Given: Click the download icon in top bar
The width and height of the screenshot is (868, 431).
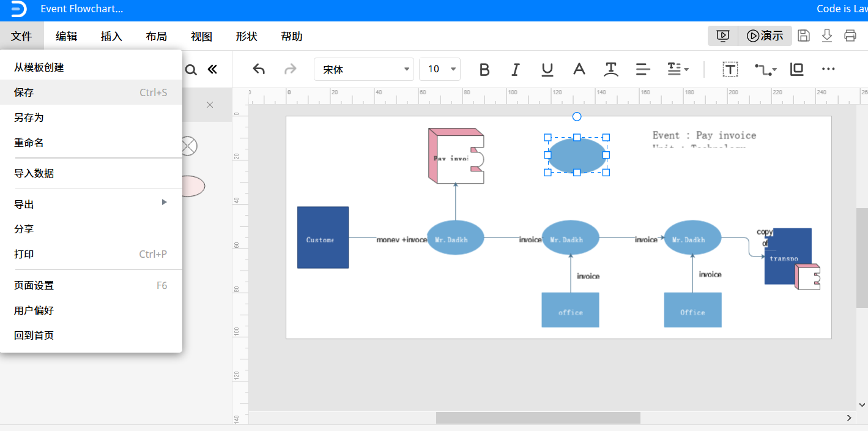Looking at the screenshot, I should click(827, 36).
